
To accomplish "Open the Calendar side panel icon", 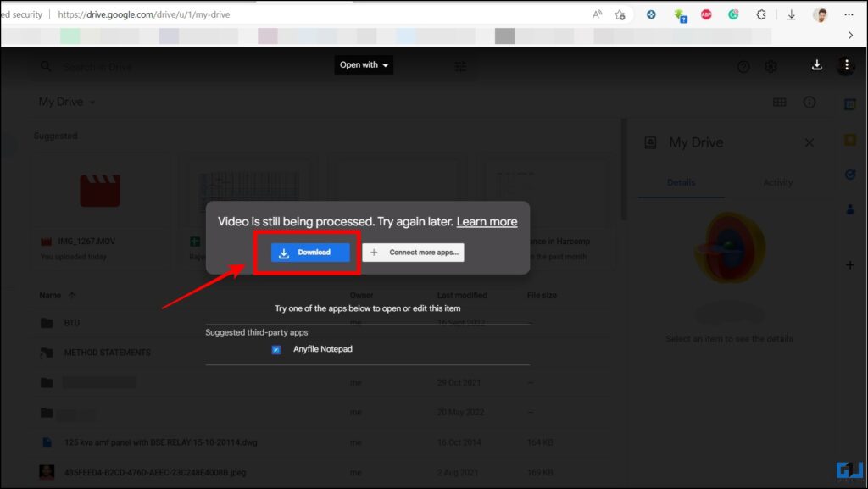I will [849, 104].
